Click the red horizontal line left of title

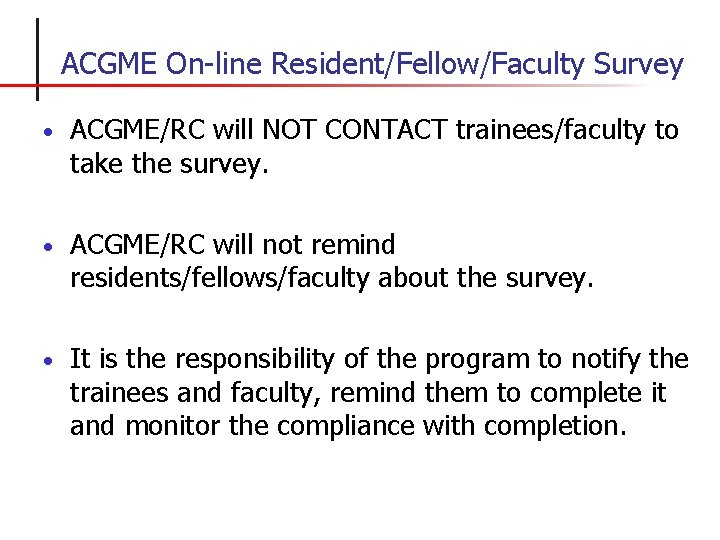click(x=17, y=87)
